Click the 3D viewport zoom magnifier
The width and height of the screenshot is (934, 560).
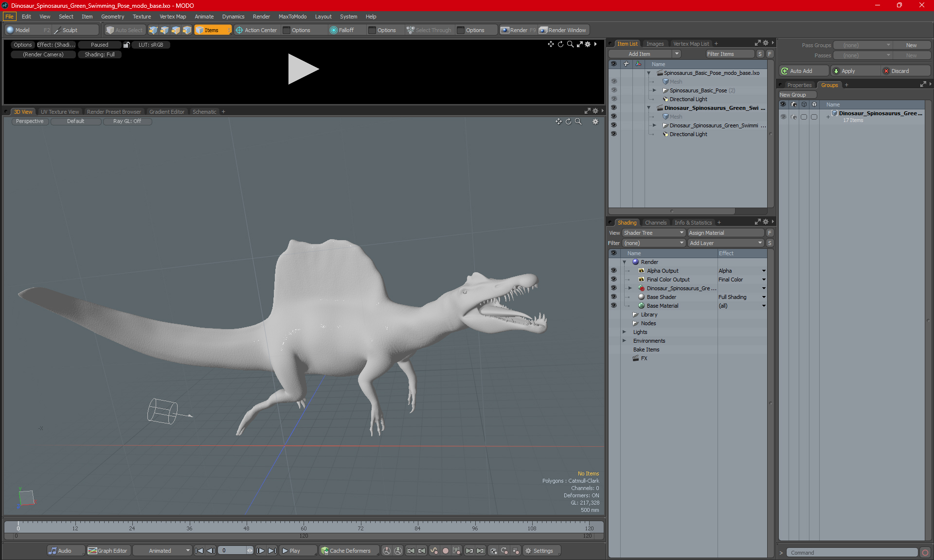click(578, 122)
